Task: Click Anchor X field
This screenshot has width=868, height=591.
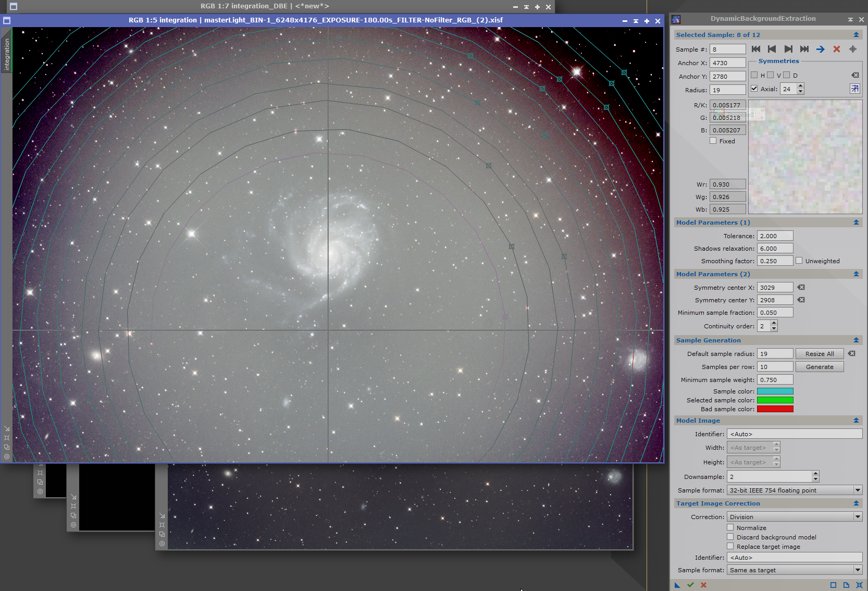Action: pyautogui.click(x=728, y=63)
